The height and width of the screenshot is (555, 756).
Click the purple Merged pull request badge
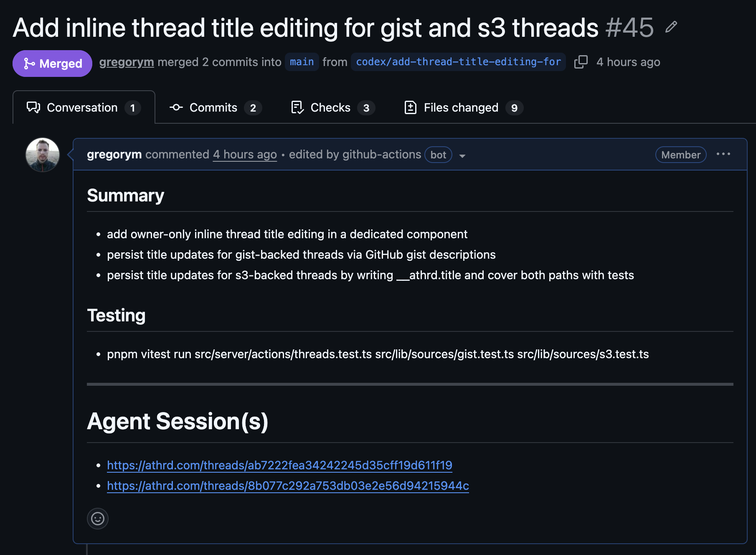click(x=52, y=63)
